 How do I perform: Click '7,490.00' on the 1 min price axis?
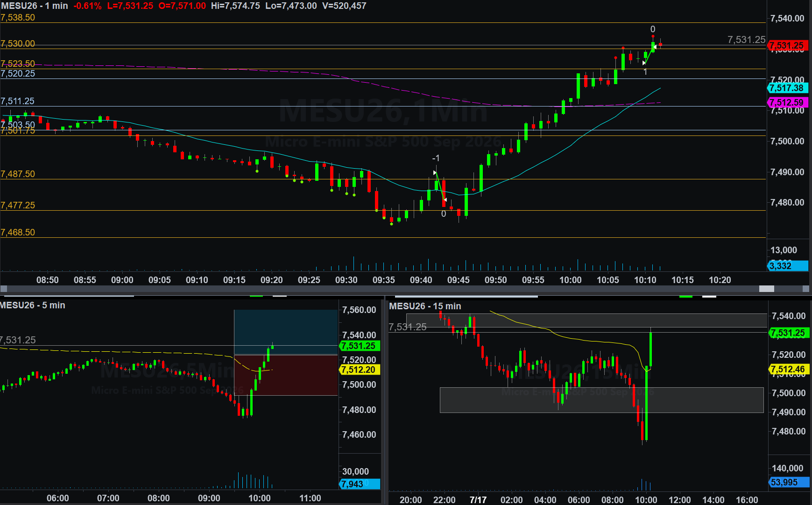pos(787,172)
